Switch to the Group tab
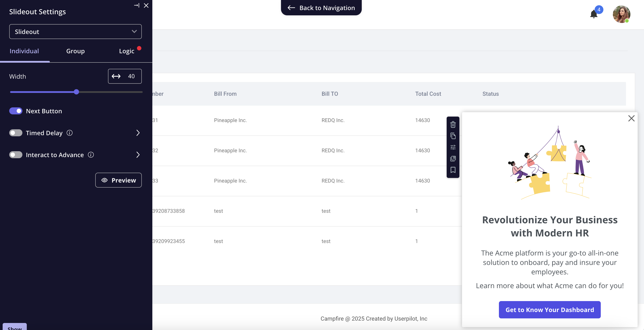 [75, 51]
